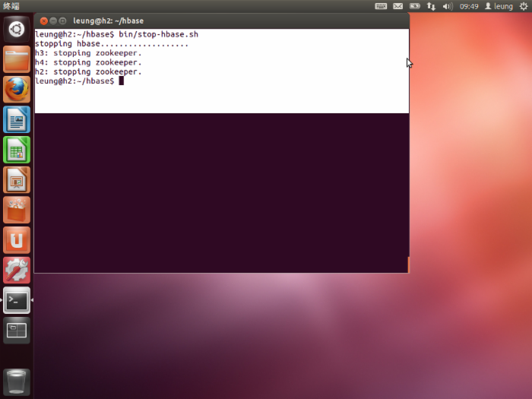
Task: Open the sound volume indicator
Action: (448, 6)
